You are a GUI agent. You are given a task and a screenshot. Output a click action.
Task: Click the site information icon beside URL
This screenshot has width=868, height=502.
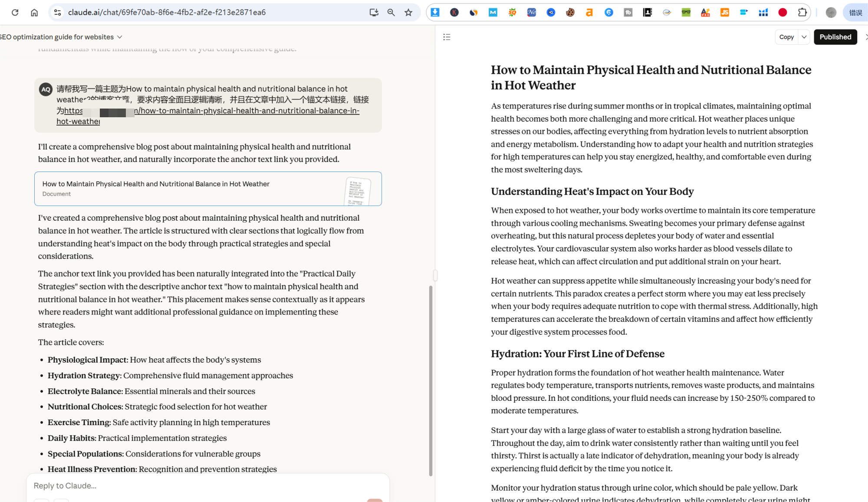click(57, 13)
